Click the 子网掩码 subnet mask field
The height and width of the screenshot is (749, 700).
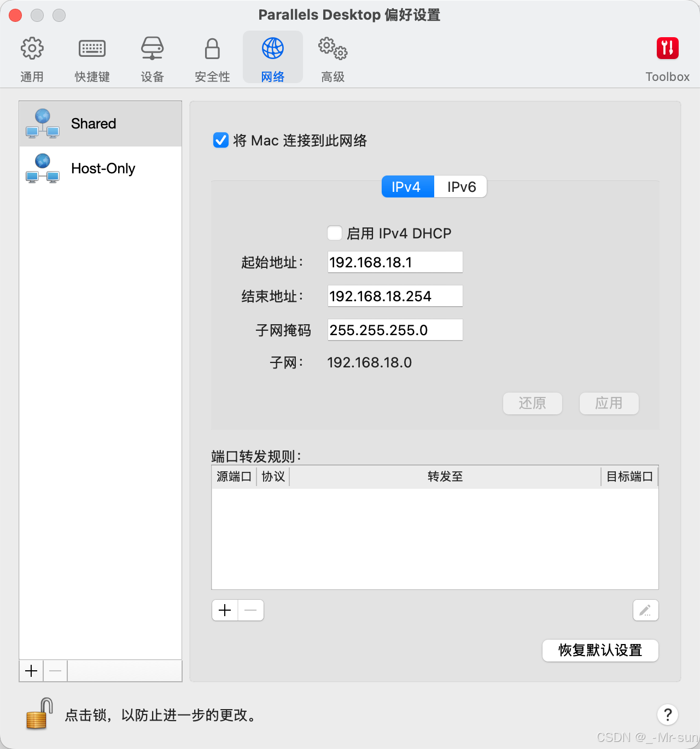(395, 330)
